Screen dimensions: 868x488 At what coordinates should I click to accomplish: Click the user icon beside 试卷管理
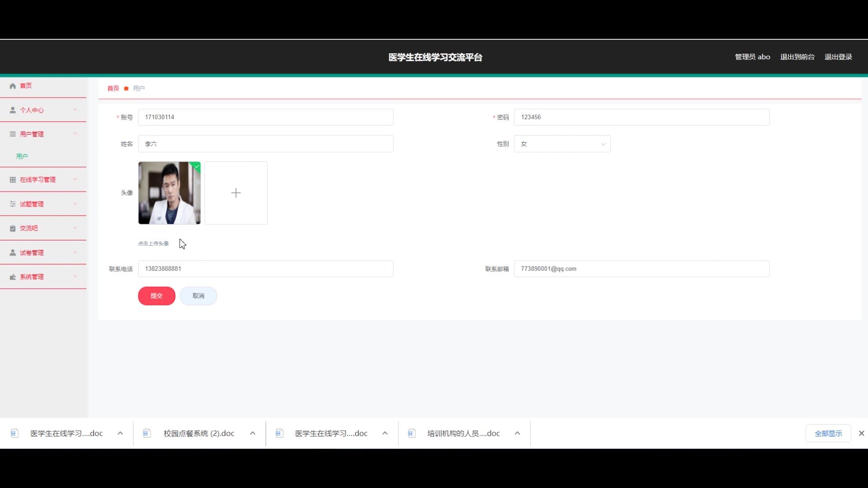click(13, 253)
